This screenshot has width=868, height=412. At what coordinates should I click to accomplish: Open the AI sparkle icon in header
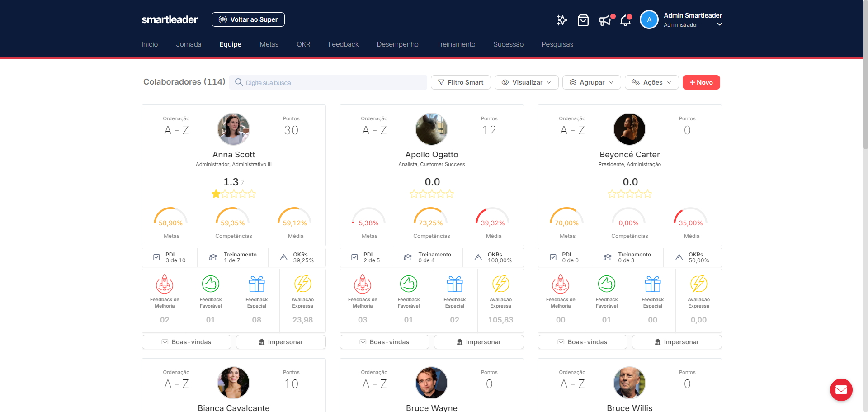[561, 20]
